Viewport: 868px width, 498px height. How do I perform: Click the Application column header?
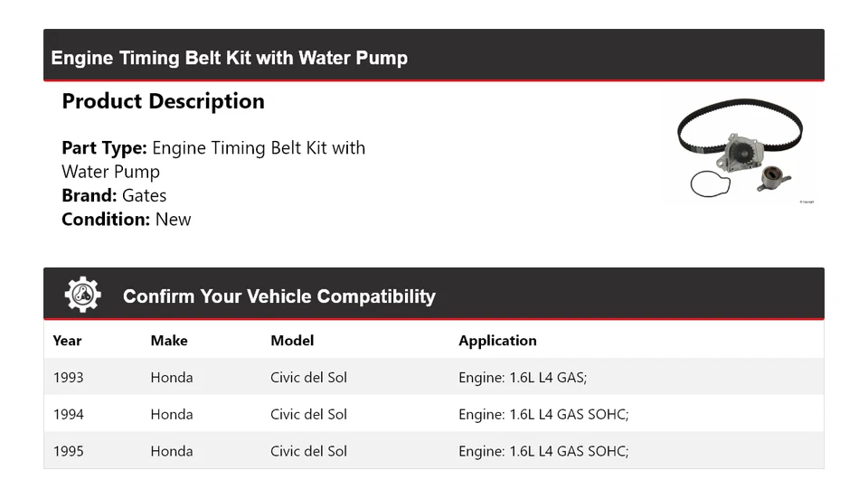pos(497,341)
